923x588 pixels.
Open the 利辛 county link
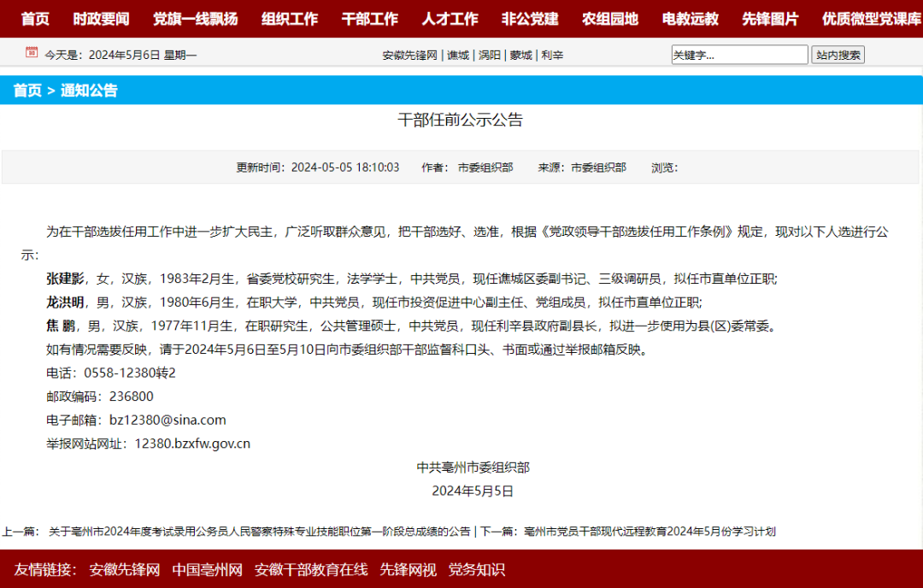552,56
